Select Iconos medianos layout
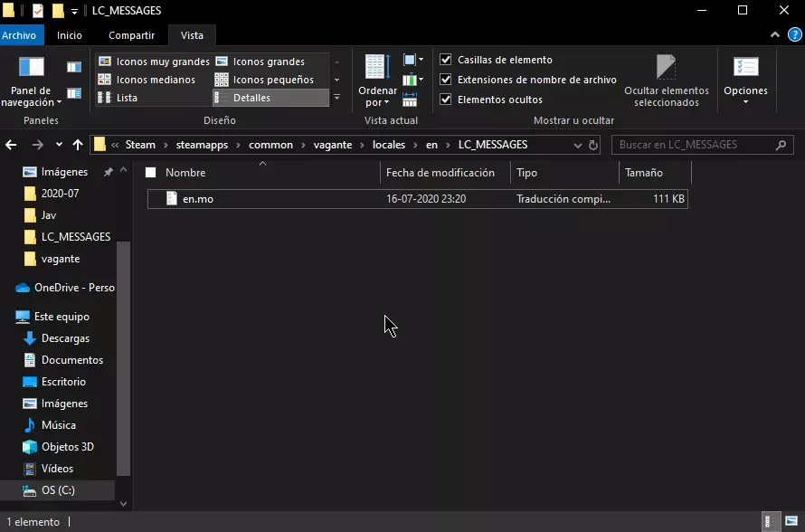The height and width of the screenshot is (532, 805). coord(147,80)
